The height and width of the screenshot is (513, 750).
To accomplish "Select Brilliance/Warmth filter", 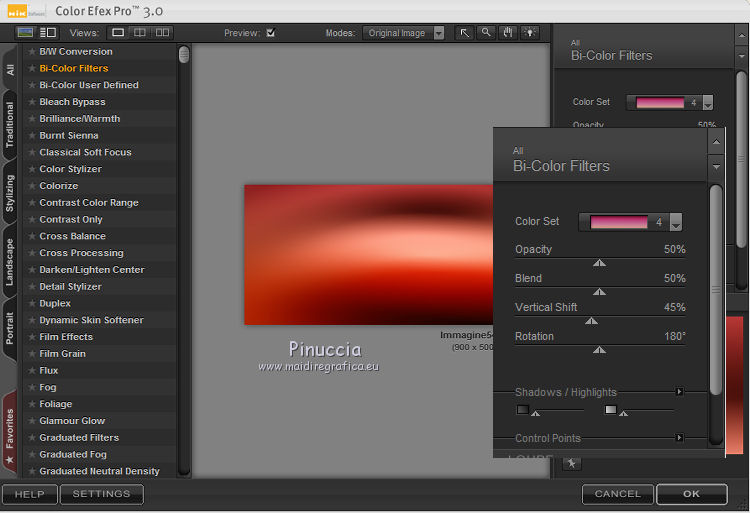I will (x=100, y=119).
